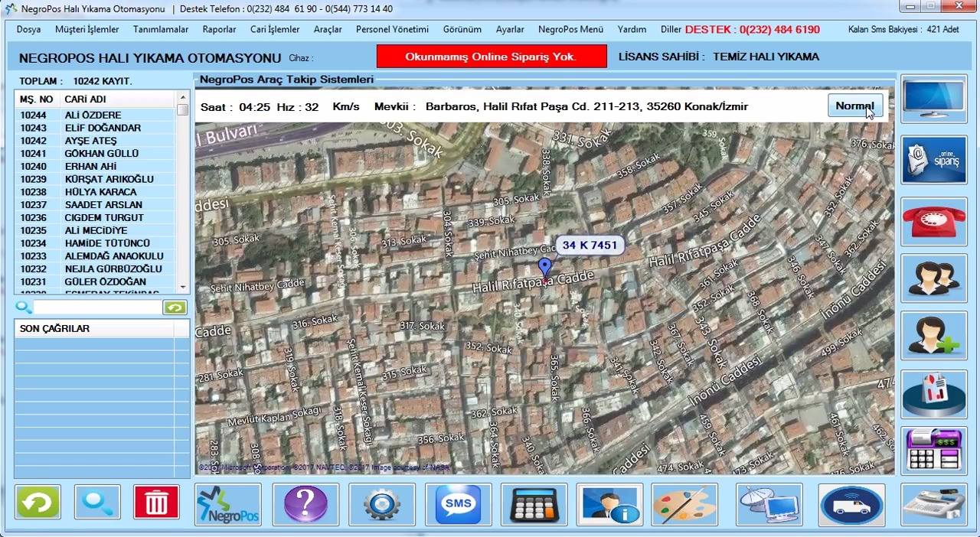The width and height of the screenshot is (980, 537).
Task: Click the CARİ ADI column header
Action: point(118,99)
